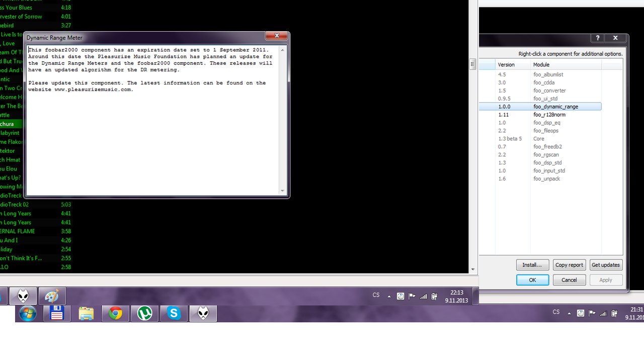Select the foo_converter component row

540,90
